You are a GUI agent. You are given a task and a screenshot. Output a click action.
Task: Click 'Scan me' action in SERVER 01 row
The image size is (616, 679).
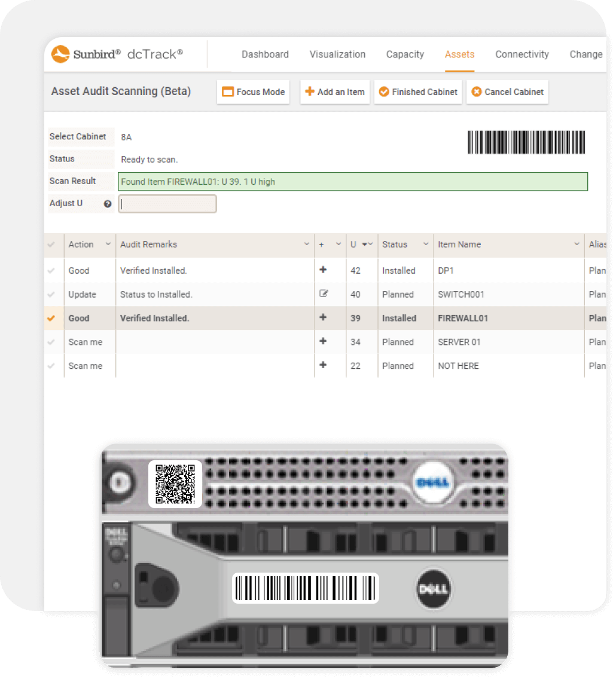86,342
